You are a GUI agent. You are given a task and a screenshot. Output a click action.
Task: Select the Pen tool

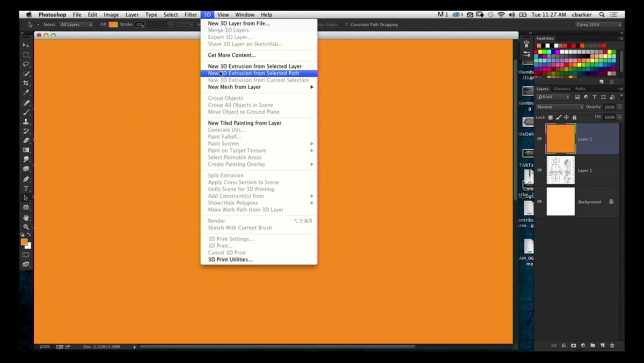point(26,179)
